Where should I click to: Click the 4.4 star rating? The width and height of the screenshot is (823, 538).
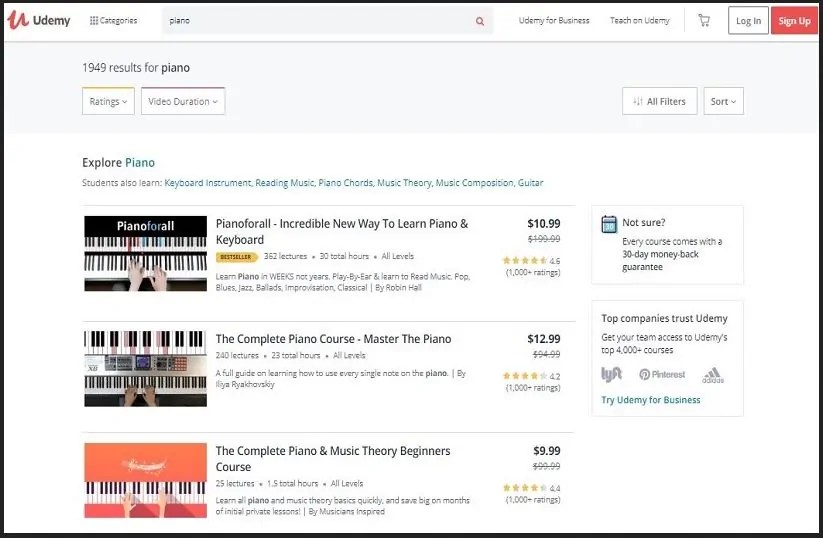531,488
